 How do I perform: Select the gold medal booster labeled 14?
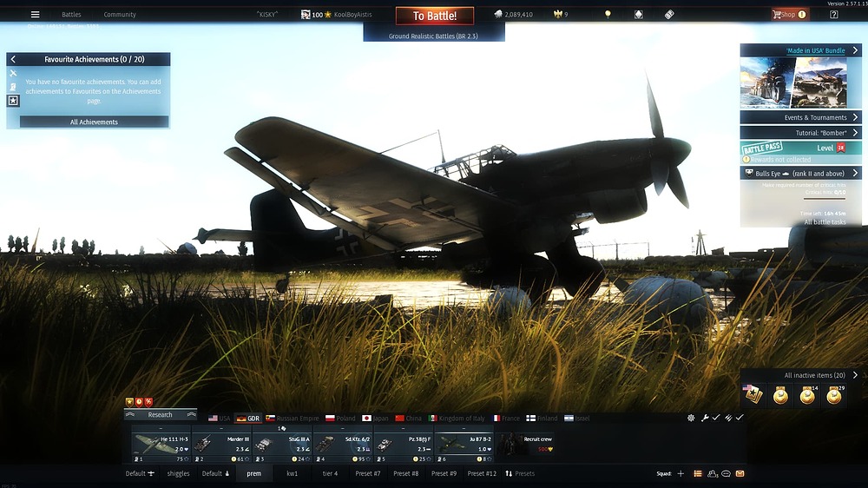[807, 394]
